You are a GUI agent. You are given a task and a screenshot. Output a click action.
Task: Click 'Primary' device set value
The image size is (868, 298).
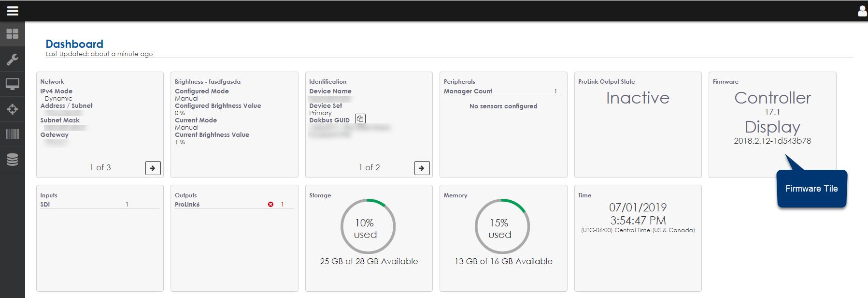321,113
